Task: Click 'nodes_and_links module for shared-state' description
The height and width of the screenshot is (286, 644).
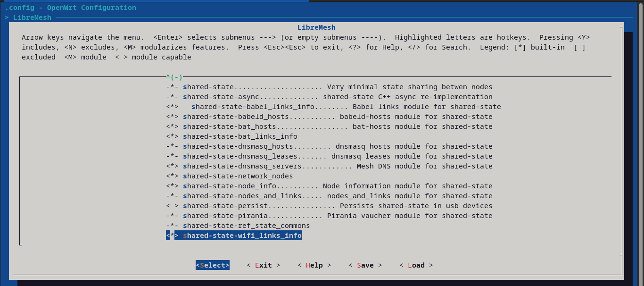Action: pos(410,196)
